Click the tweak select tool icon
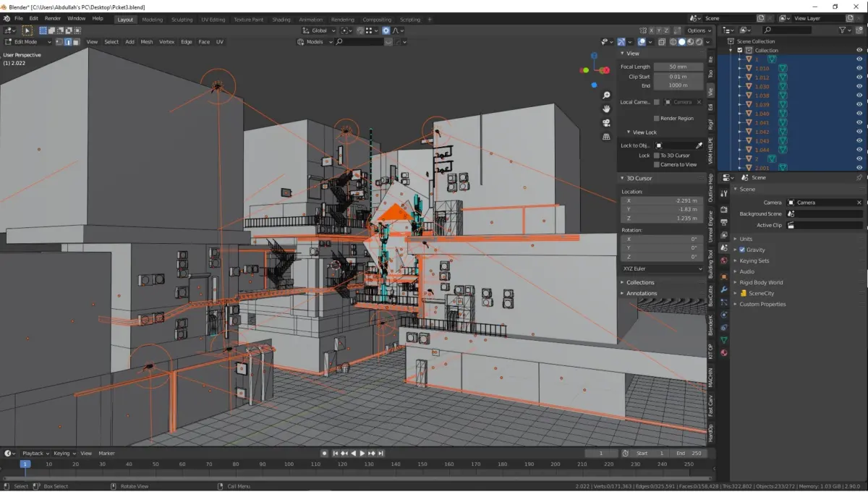Viewport: 868px width, 492px height. pos(27,30)
